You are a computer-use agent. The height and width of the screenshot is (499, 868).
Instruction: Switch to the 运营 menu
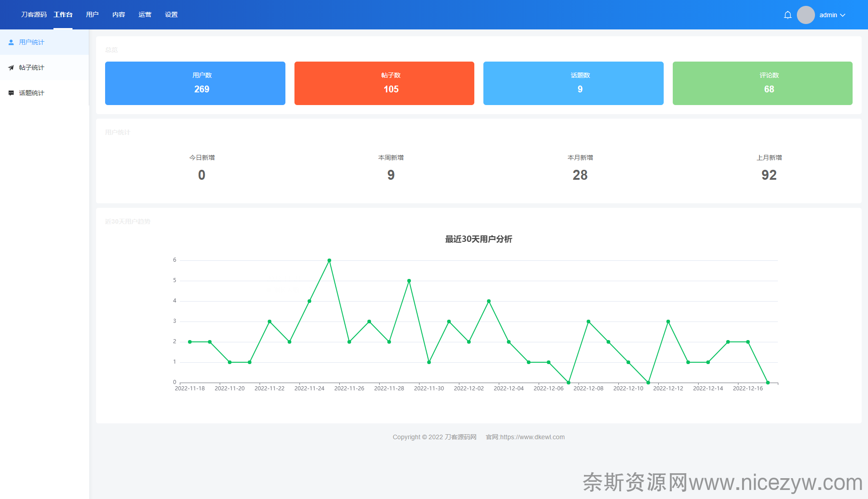coord(145,14)
